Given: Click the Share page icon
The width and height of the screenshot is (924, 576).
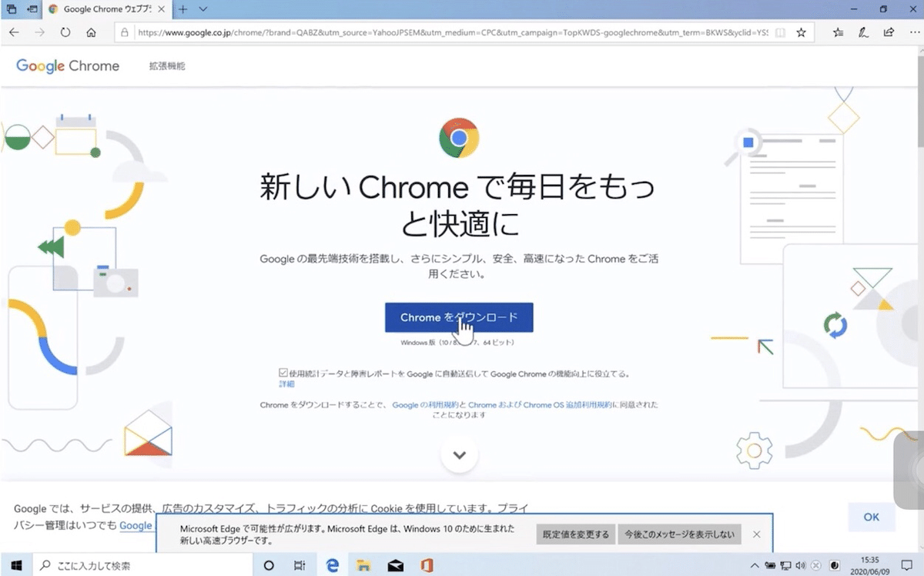Looking at the screenshot, I should click(x=889, y=32).
